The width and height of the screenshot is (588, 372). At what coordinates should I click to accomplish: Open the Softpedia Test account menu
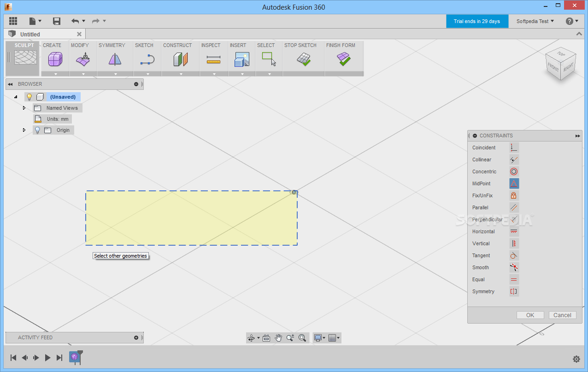click(535, 21)
